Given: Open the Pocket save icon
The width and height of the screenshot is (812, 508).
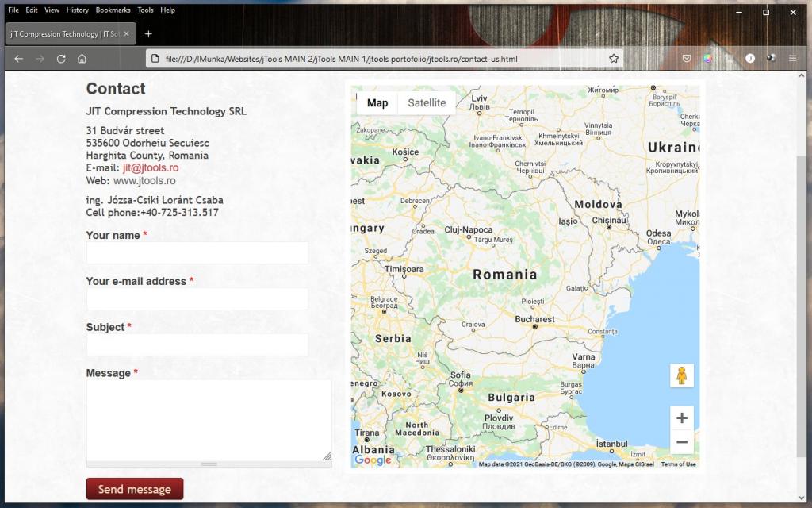Looking at the screenshot, I should pyautogui.click(x=688, y=59).
